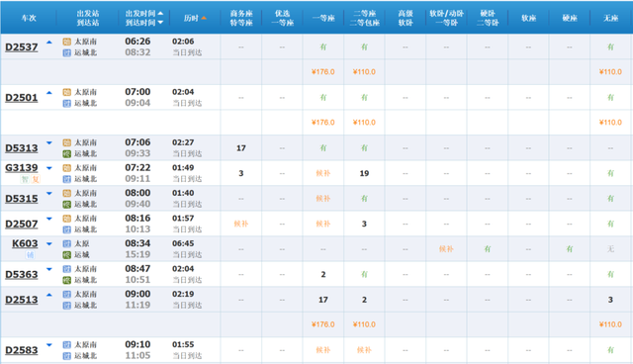633x364 pixels.
Task: Click the green 终 icon beside 运城北 for D5363
Action: [x=67, y=280]
